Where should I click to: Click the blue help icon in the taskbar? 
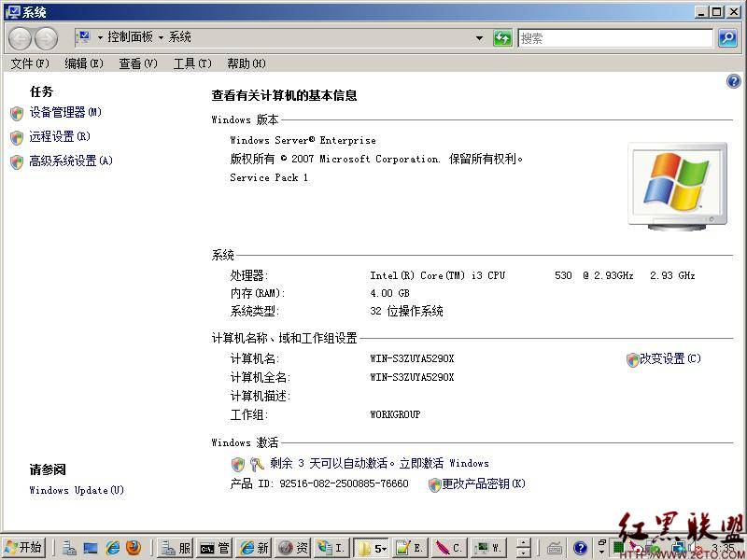click(x=580, y=549)
